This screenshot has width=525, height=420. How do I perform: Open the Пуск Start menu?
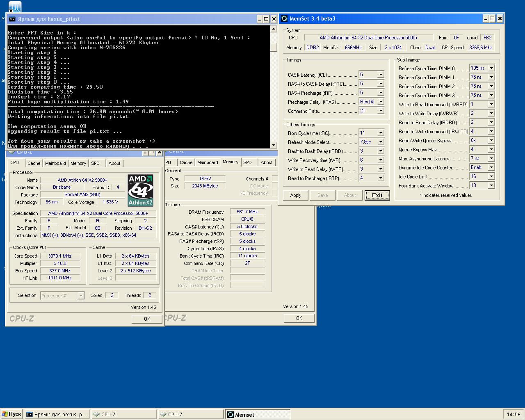point(11,414)
